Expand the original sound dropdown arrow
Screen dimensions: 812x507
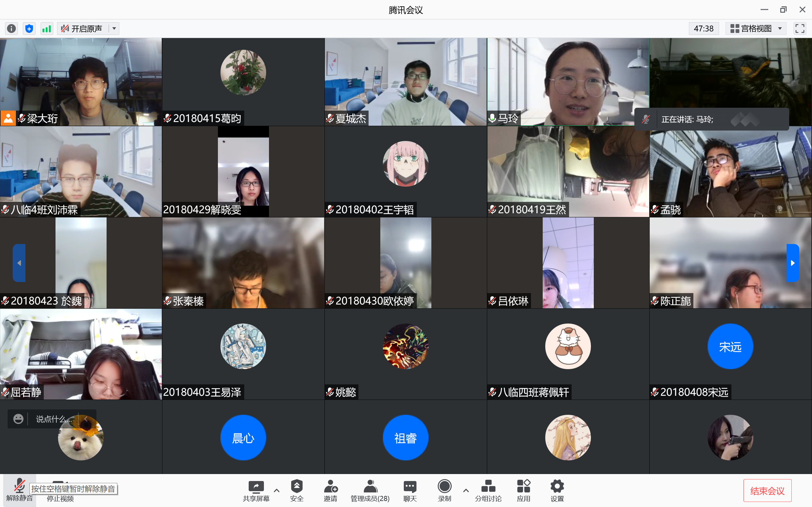[x=115, y=29]
